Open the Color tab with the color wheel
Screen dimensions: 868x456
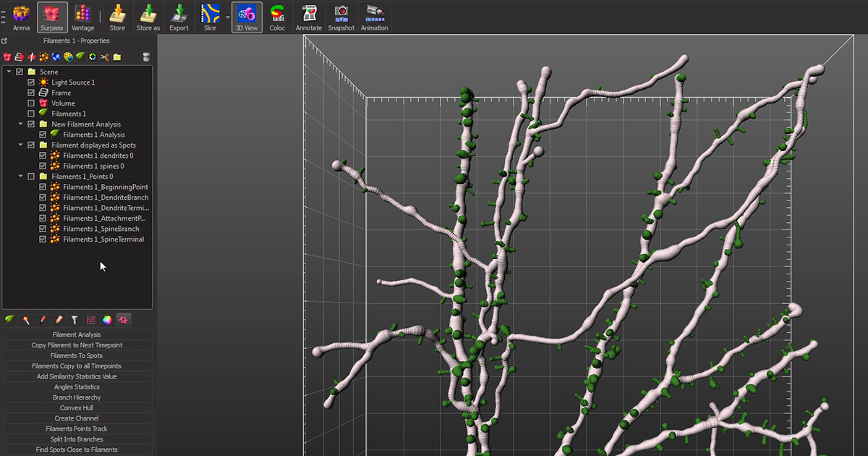[107, 319]
